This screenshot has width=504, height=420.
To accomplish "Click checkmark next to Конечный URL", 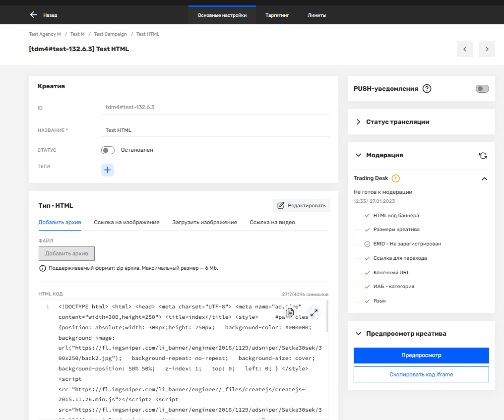I will [x=367, y=273].
